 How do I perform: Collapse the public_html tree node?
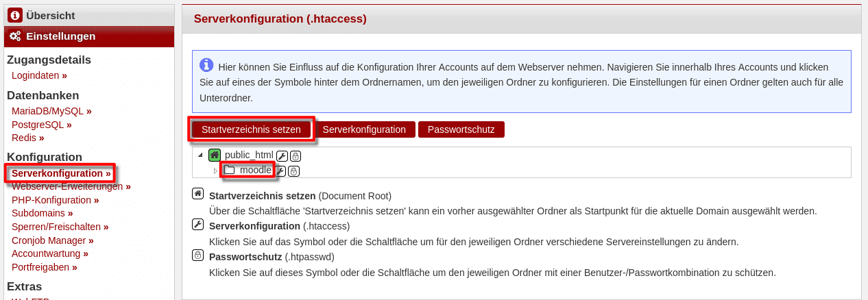(x=200, y=155)
